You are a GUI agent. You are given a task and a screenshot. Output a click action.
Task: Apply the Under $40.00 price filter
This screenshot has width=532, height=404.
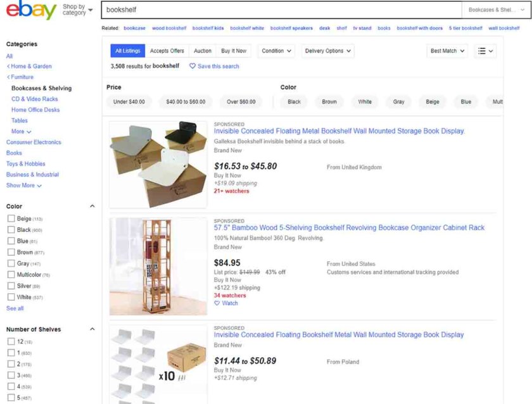coord(128,101)
